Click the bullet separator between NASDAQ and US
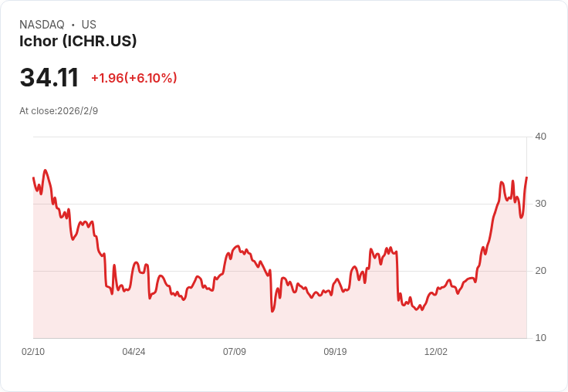568x392 pixels. [73, 25]
